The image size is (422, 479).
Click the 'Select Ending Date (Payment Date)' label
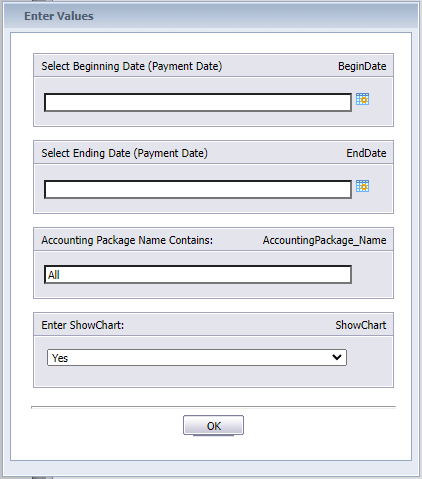tap(124, 153)
